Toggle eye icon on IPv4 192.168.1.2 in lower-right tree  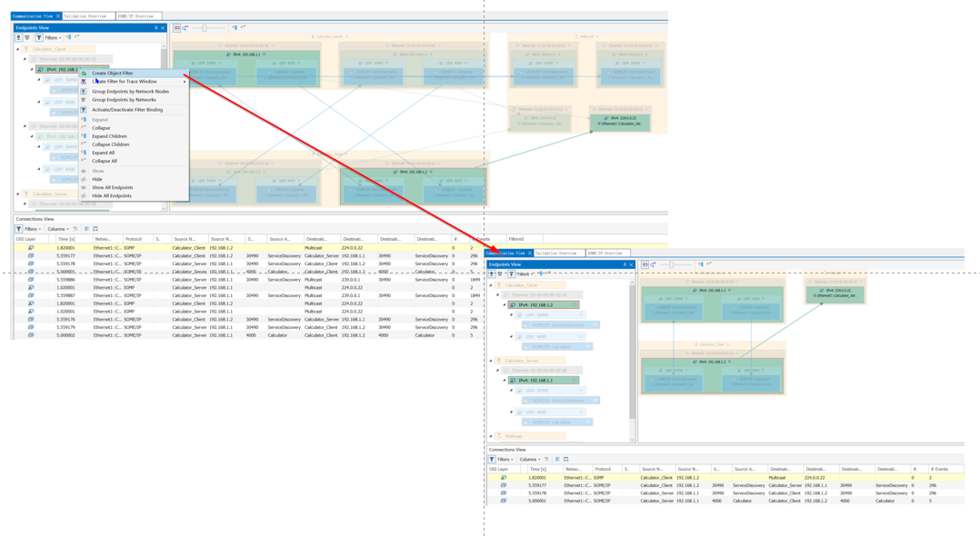click(574, 304)
